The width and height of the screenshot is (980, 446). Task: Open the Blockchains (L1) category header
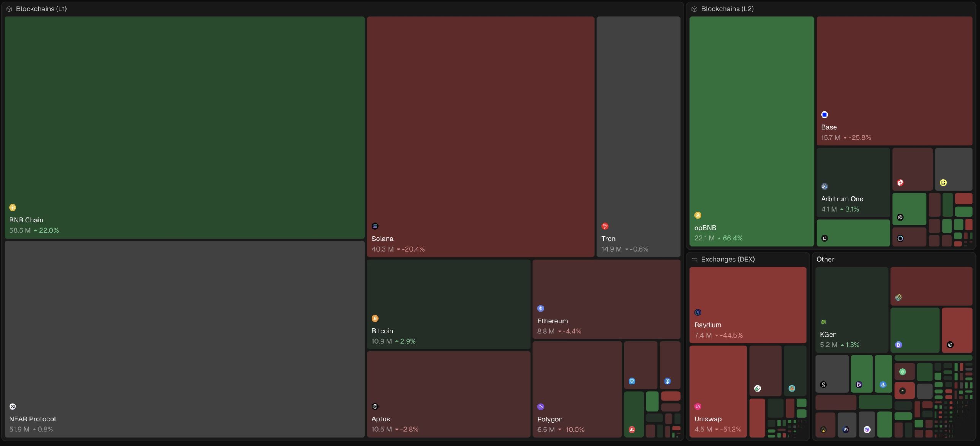tap(41, 9)
